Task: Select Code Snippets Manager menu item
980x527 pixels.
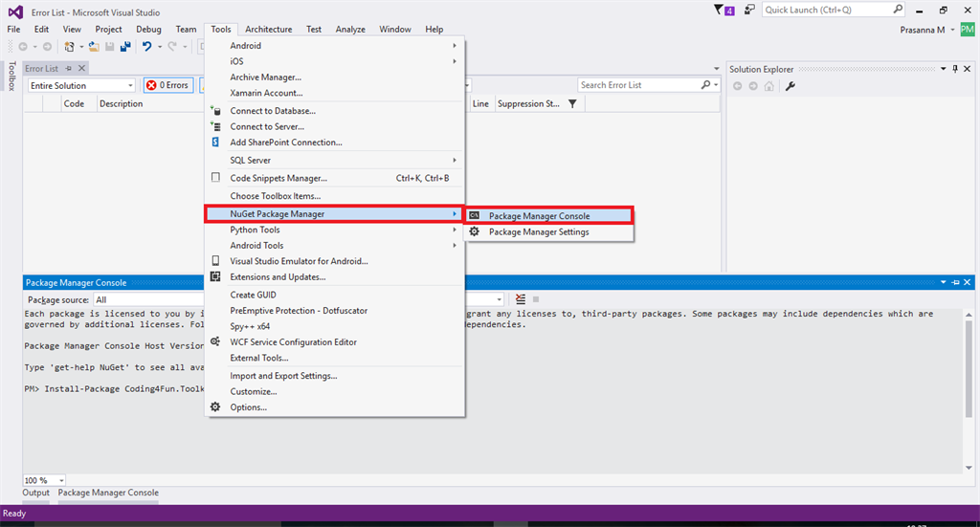Action: (335, 178)
